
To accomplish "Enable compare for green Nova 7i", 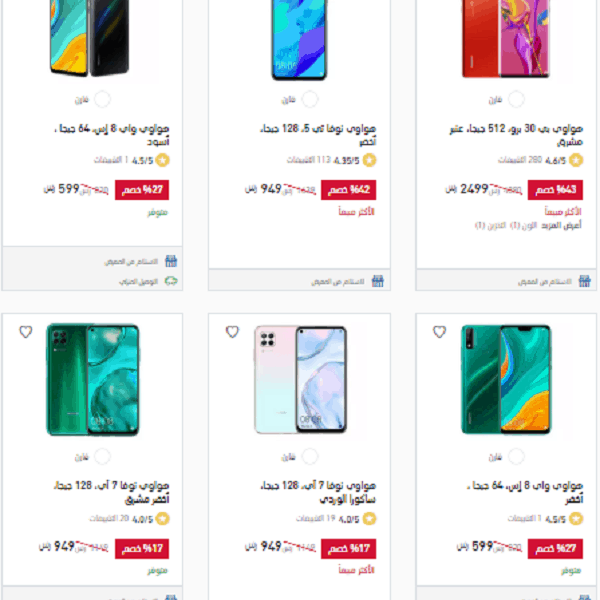I will (x=103, y=457).
